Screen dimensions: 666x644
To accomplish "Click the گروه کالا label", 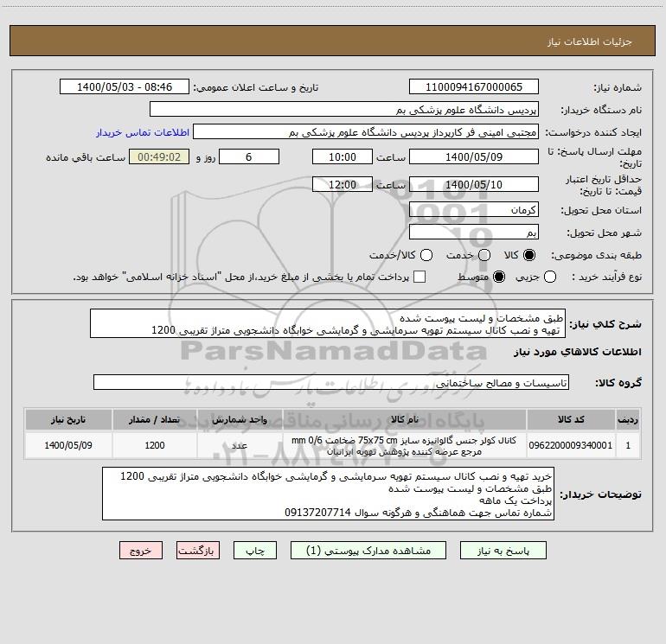I will [618, 383].
